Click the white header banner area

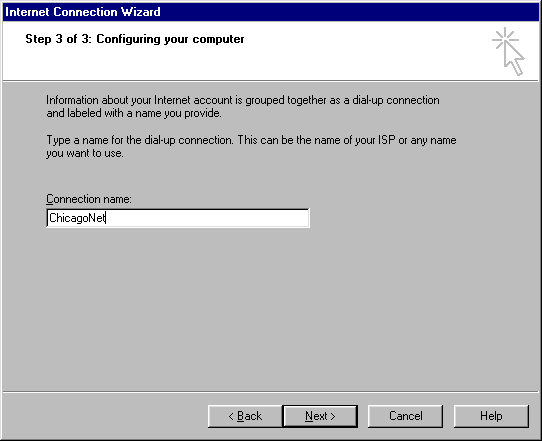click(271, 51)
